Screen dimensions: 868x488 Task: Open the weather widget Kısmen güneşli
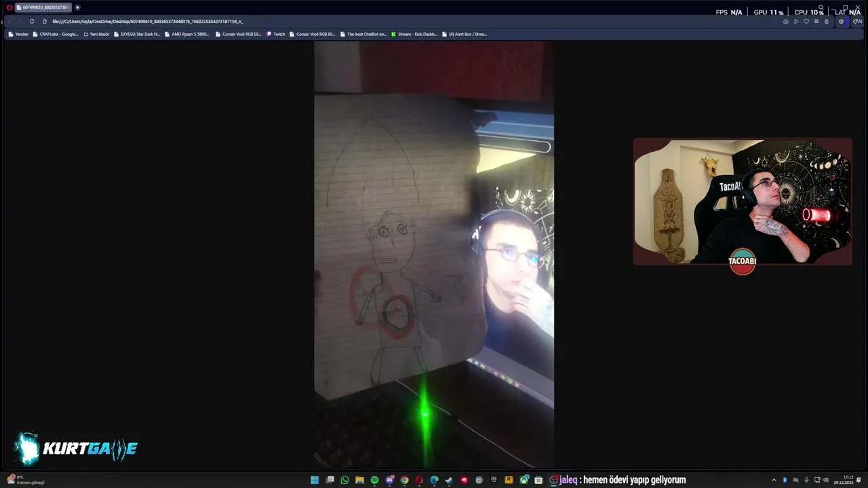coord(26,480)
